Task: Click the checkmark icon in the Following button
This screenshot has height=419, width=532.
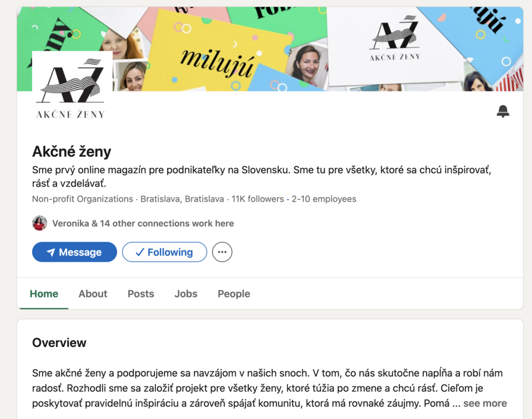Action: 140,252
